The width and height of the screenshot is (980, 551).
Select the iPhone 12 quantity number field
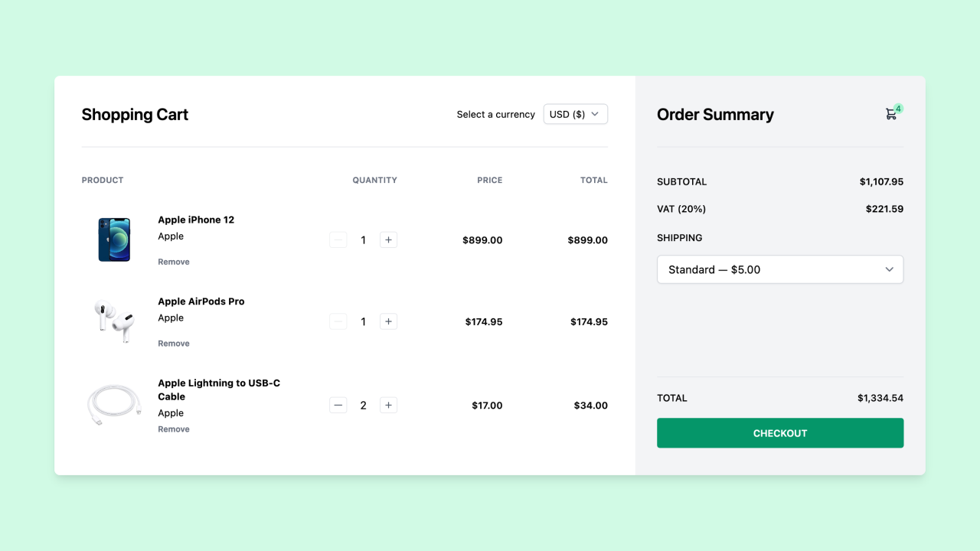363,240
